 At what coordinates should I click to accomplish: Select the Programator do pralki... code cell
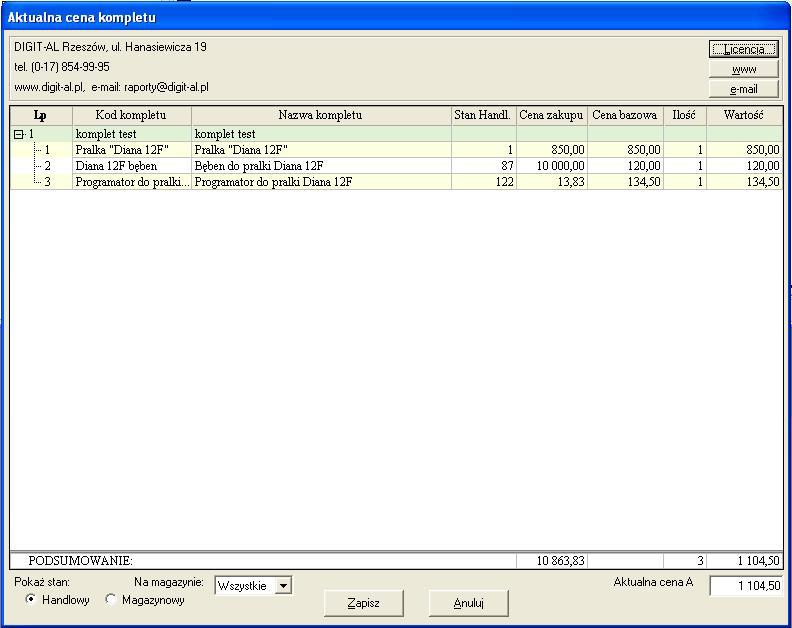pyautogui.click(x=132, y=182)
